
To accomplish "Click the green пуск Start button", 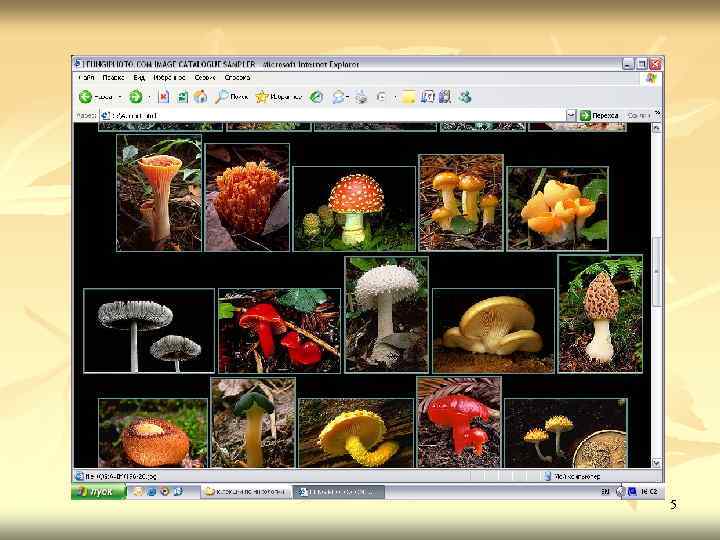I will tap(99, 491).
